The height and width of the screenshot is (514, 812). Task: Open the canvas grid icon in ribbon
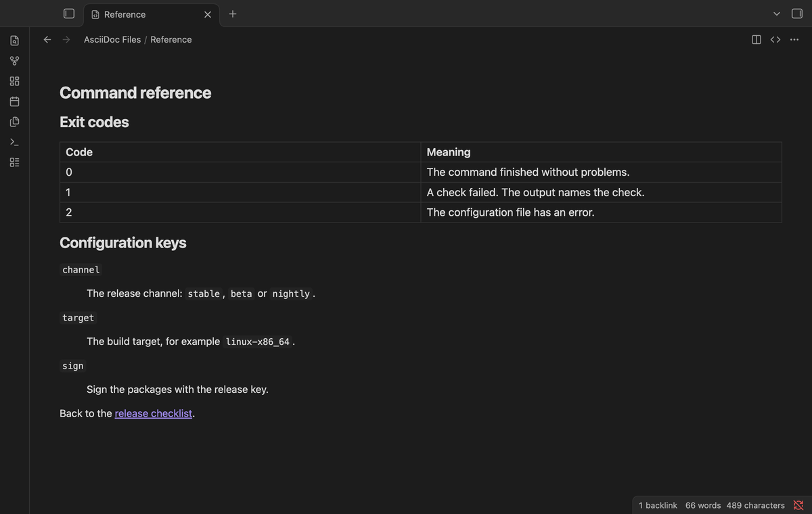(15, 81)
